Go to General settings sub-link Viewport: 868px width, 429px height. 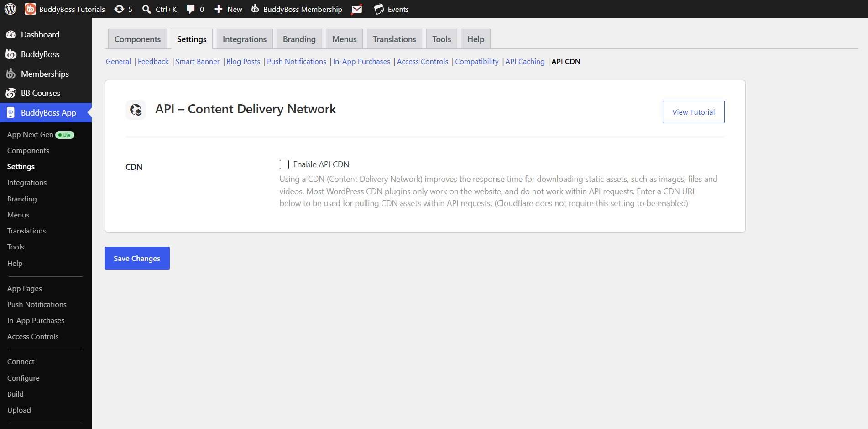tap(118, 61)
